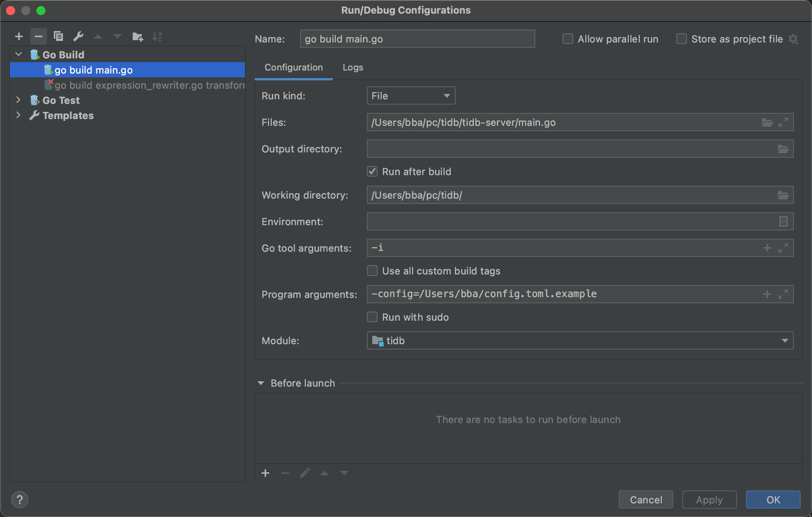Expand Go Test tree node
Screen dimensions: 812x517
tap(18, 100)
